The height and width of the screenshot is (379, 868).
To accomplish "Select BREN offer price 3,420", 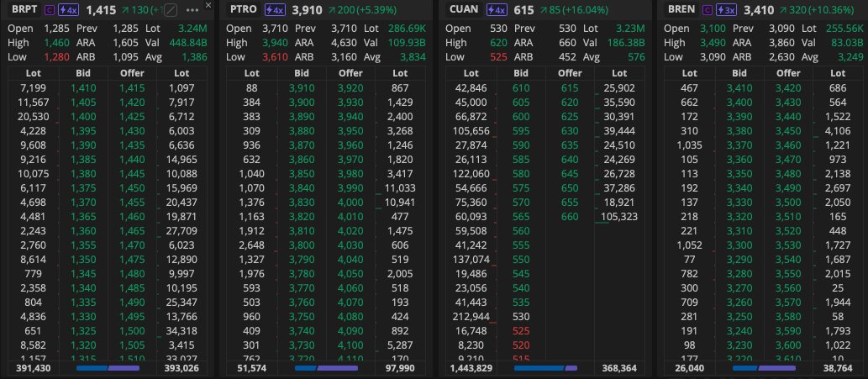I will click(787, 88).
